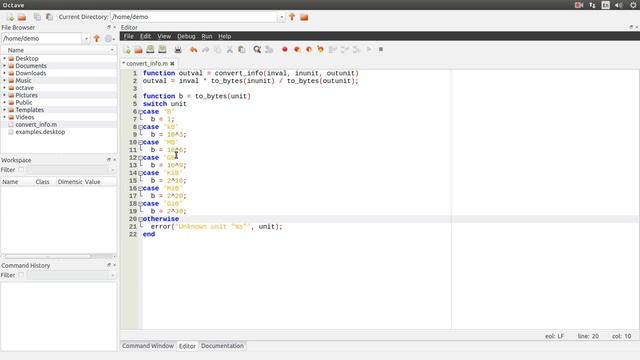Image resolution: width=640 pixels, height=360 pixels.
Task: Open Find and Replace from editor toolbar
Action: [x=257, y=49]
